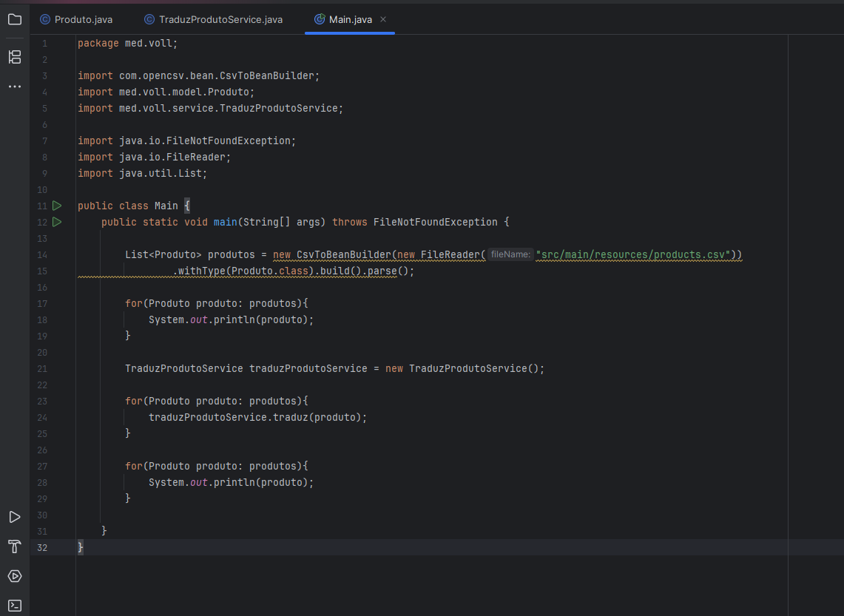This screenshot has width=844, height=616.
Task: Switch to the Produto.java tab
Action: pyautogui.click(x=76, y=19)
